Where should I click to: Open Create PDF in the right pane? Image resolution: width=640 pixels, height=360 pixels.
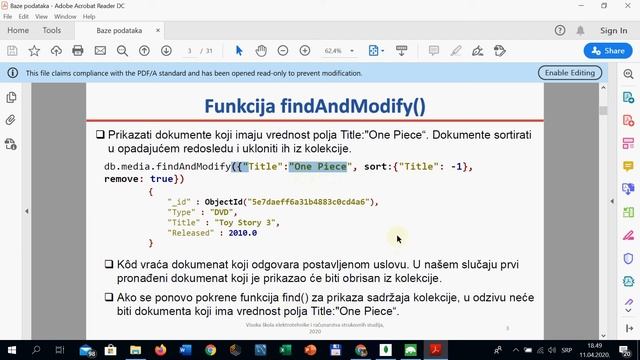pyautogui.click(x=629, y=120)
